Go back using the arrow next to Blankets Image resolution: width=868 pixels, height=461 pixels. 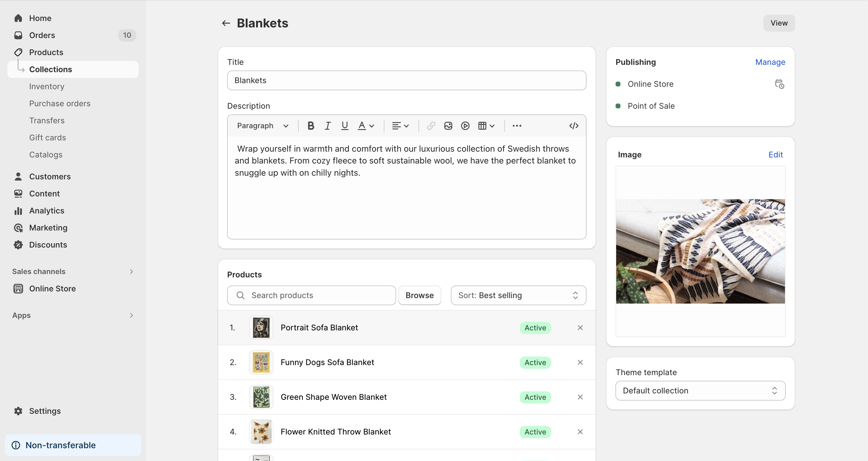226,23
